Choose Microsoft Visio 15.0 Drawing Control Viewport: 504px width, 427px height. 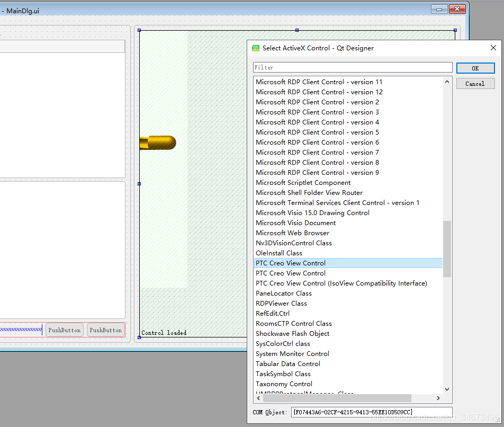[312, 213]
